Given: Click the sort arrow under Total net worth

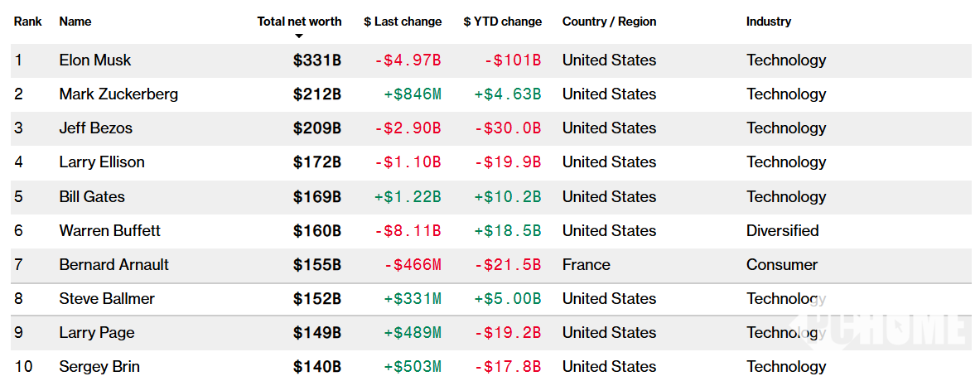Looking at the screenshot, I should click(299, 36).
